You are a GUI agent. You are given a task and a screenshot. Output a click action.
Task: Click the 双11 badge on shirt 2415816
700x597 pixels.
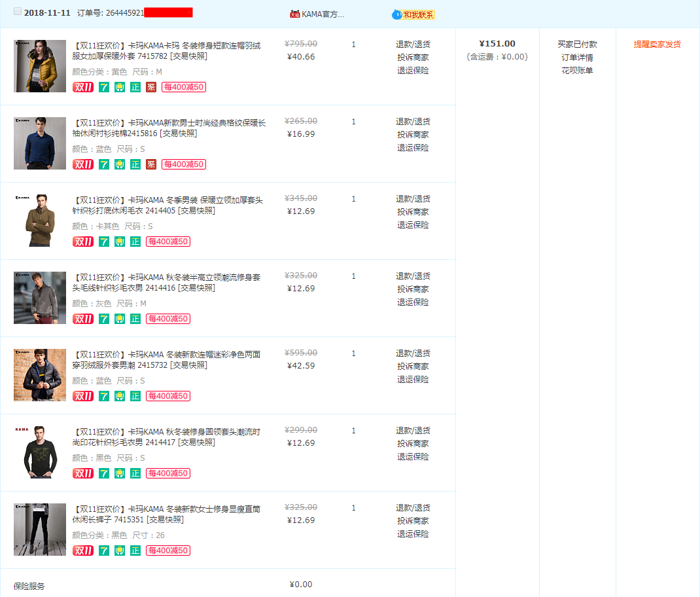(83, 164)
